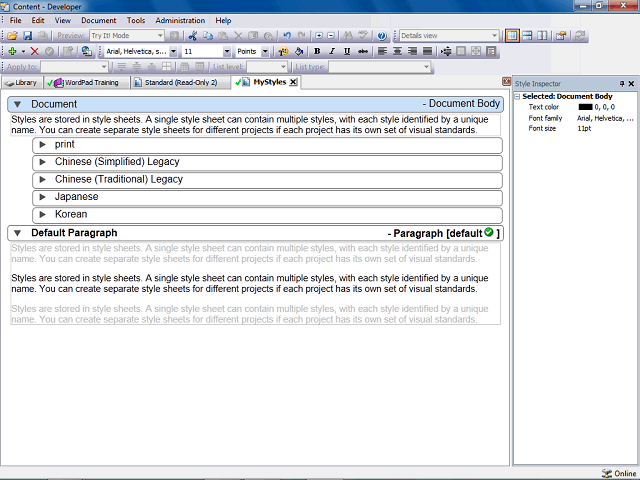Click the Align left icon
Image resolution: width=640 pixels, height=480 pixels.
click(382, 51)
